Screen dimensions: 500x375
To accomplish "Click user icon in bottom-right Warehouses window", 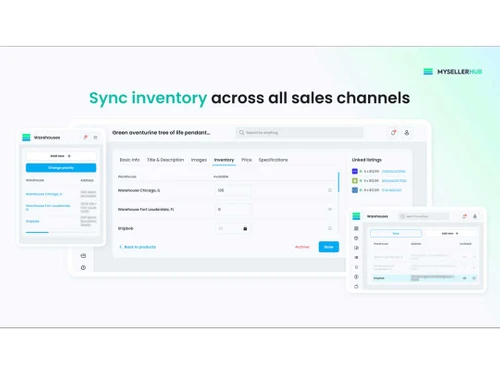I will (x=475, y=216).
